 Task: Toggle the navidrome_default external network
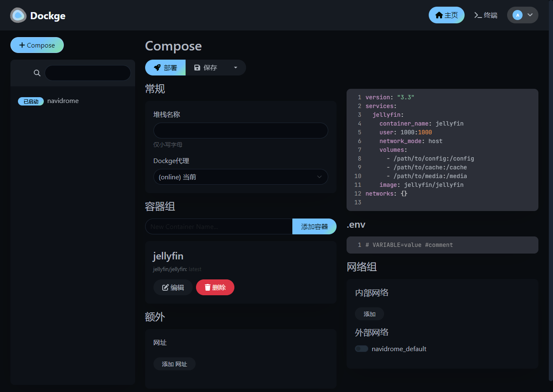click(x=362, y=349)
